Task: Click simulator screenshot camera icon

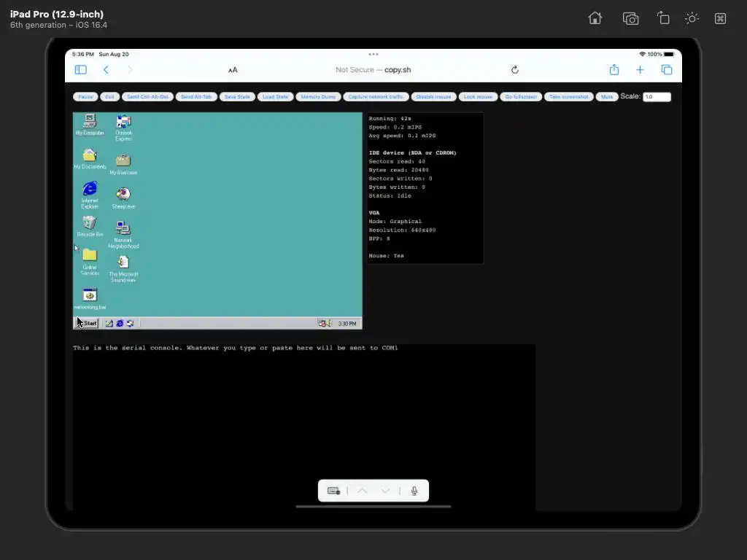Action: tap(630, 18)
